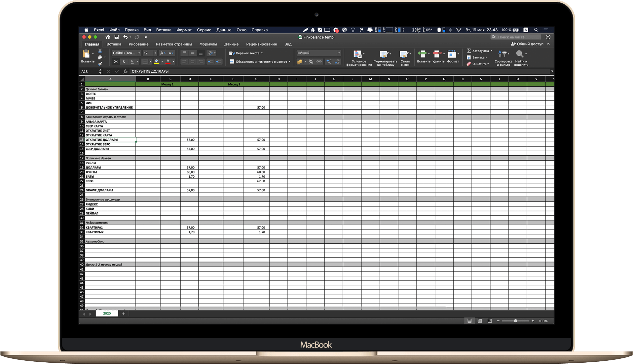Open Cell Styles (Стили ячеек)
633x364 pixels.
point(405,58)
